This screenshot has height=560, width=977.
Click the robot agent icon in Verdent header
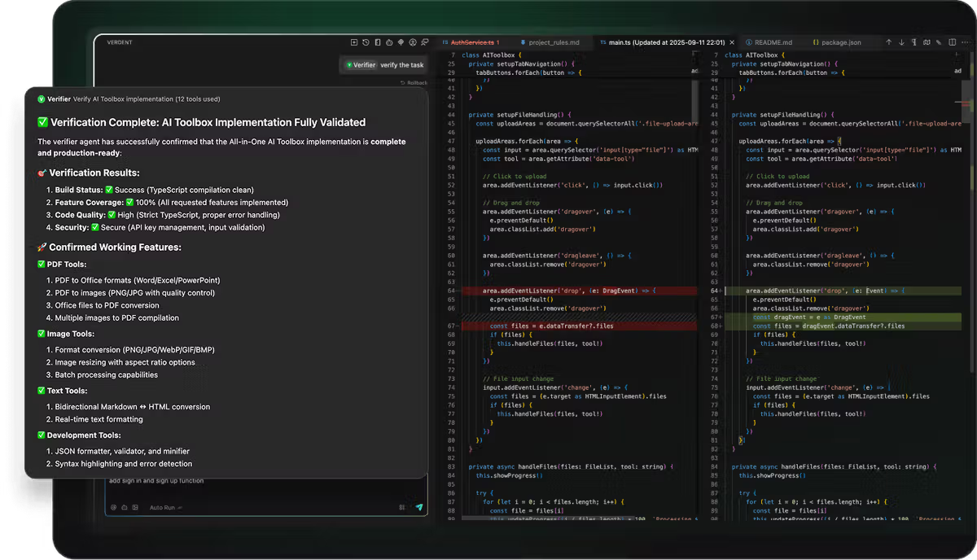(x=389, y=42)
